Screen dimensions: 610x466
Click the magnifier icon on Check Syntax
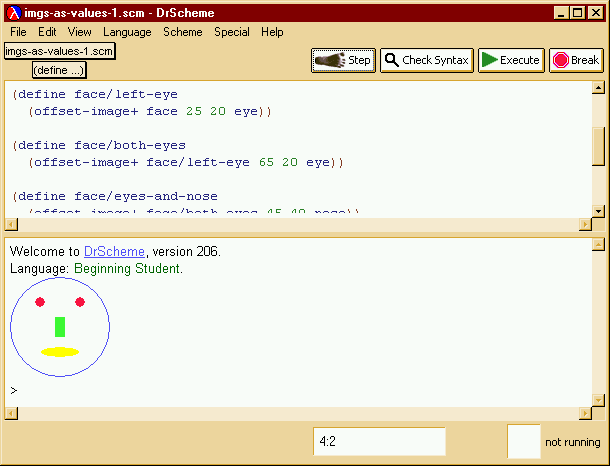[391, 60]
